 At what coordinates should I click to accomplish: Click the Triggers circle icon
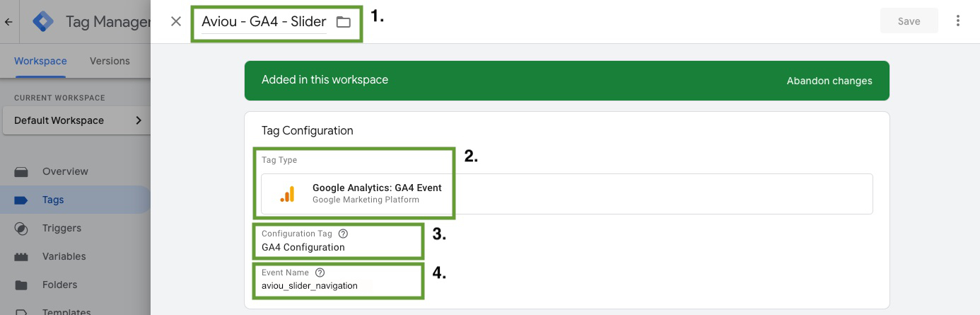click(21, 229)
